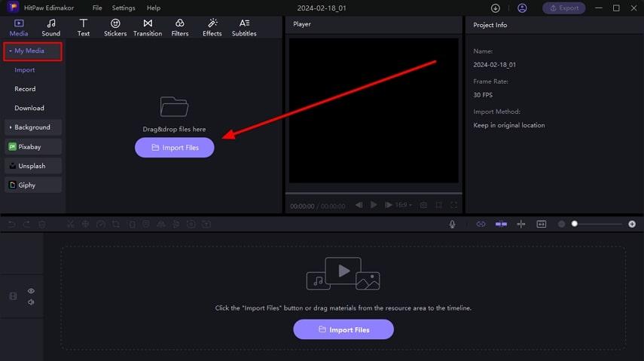The image size is (644, 361).
Task: Zoom out the timeline with gray circle
Action: click(561, 224)
